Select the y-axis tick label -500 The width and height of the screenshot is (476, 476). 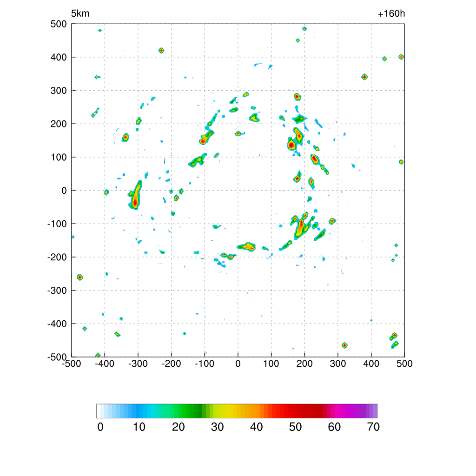[x=57, y=357]
